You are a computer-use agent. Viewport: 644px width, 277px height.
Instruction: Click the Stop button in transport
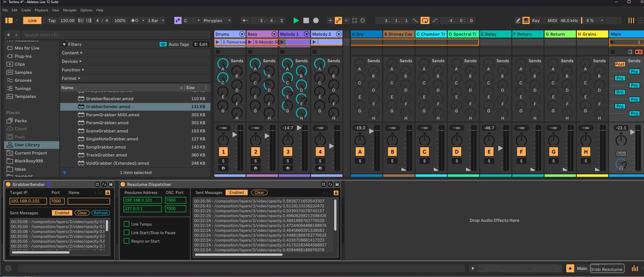[x=306, y=20]
